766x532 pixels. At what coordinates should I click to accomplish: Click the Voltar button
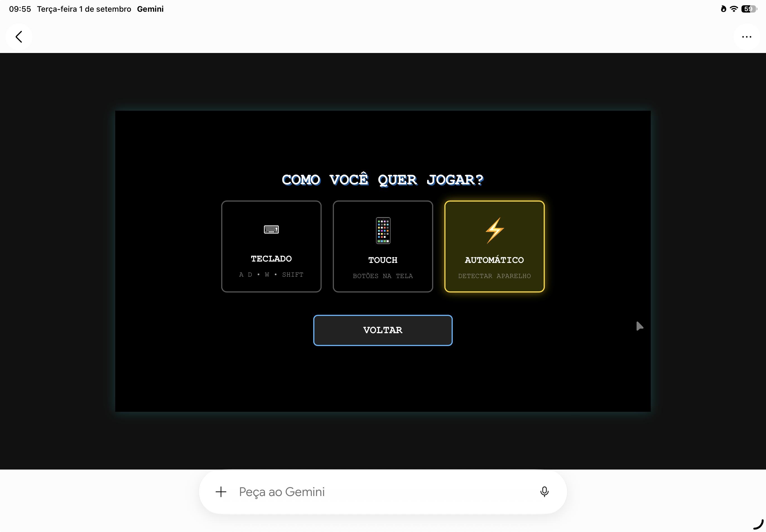[x=383, y=330]
